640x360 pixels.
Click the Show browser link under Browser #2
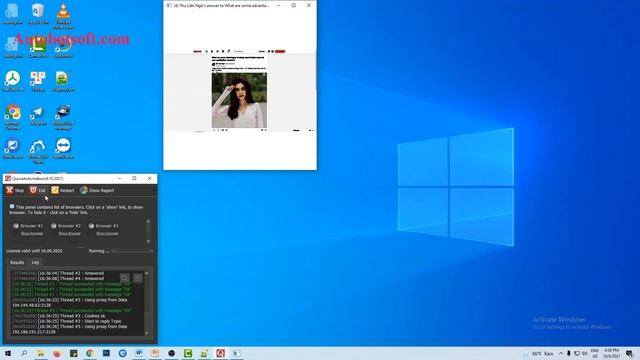click(x=69, y=233)
